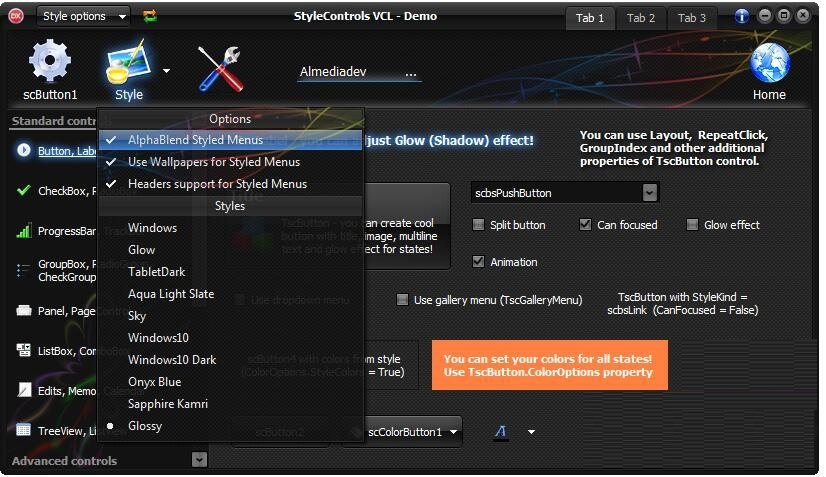Click the Edits, Memo sidebar icon
Viewport: 826px width, 477px height.
pos(24,390)
